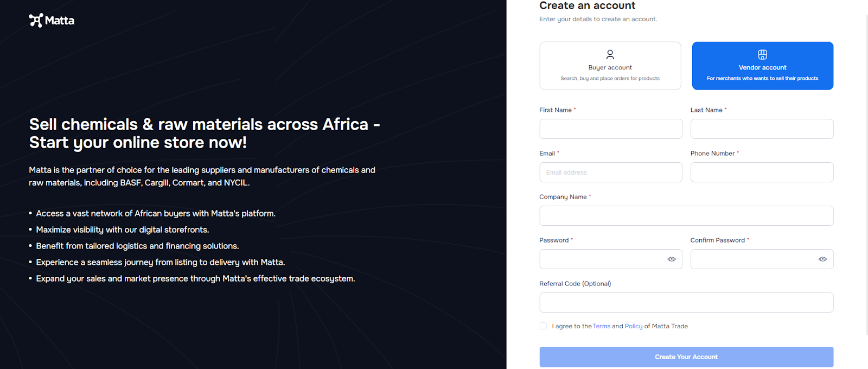Tick the agree to Terms checkbox
Viewport: 868px width, 369px height.
point(543,326)
